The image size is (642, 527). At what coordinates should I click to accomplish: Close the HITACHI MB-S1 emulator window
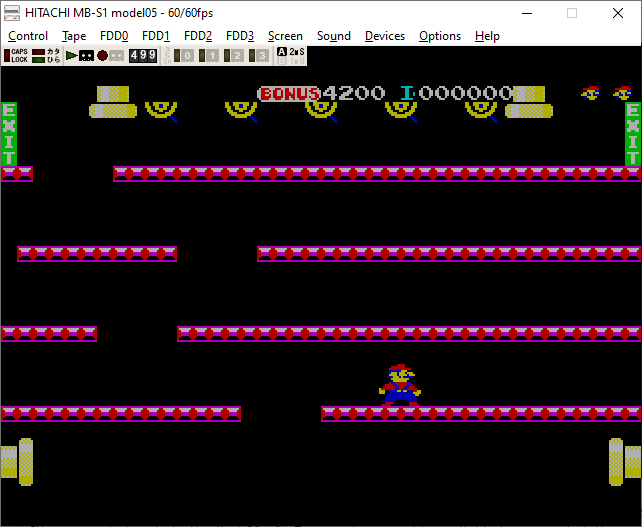coord(618,13)
